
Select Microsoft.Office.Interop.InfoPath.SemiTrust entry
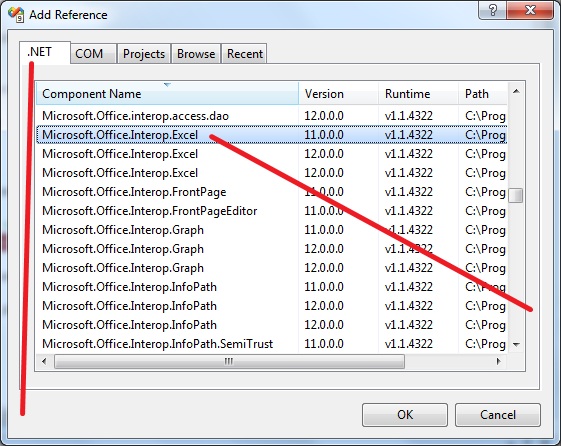click(272, 344)
